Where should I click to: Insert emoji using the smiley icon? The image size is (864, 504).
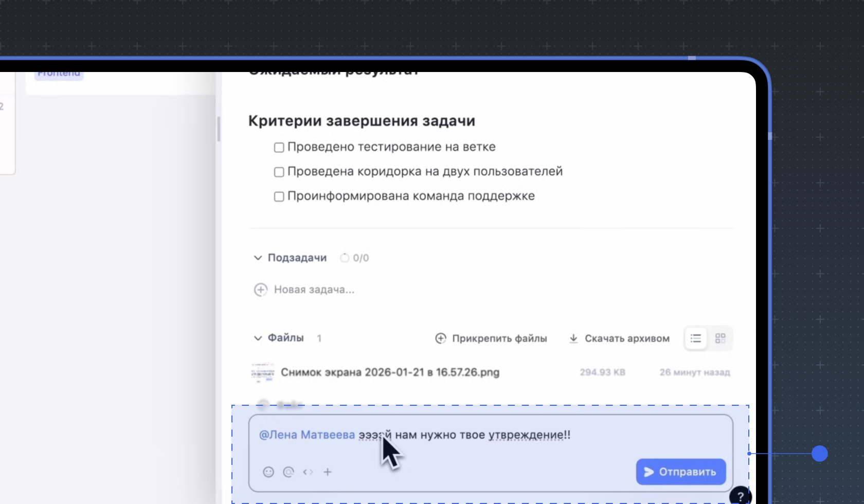click(268, 472)
